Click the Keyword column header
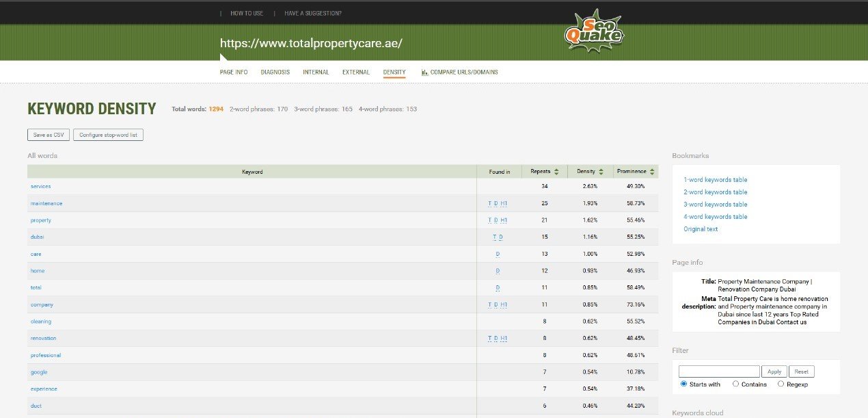 click(x=252, y=172)
